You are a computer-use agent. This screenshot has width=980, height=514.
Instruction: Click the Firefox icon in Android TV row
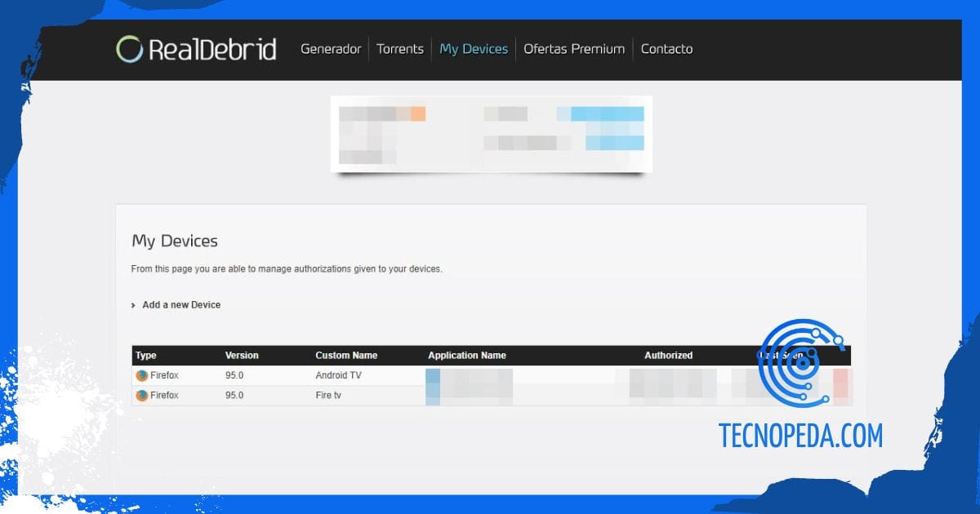[142, 376]
